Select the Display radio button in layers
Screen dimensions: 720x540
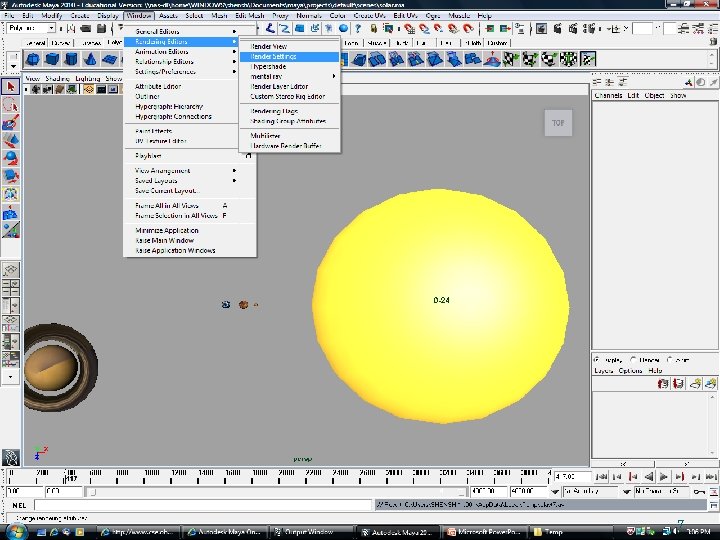(x=597, y=359)
